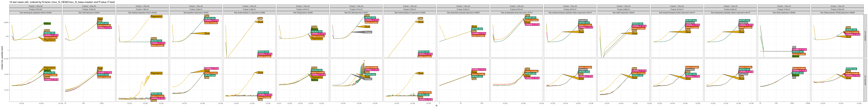Image resolution: width=868 pixels, height=108 pixels.
Task: Select the DT[by,verbose=TRUE] improved #6296 header
Action: pyautogui.click(x=837, y=13)
